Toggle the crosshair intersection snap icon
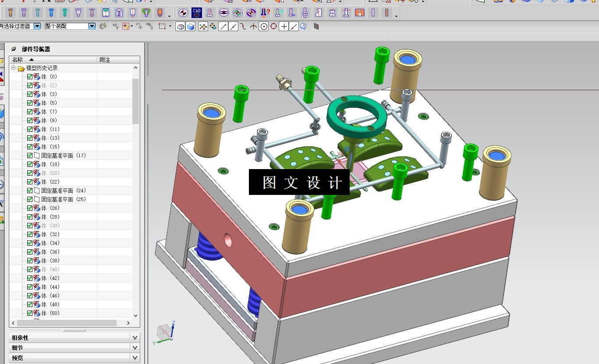The image size is (599, 364). pos(284,27)
